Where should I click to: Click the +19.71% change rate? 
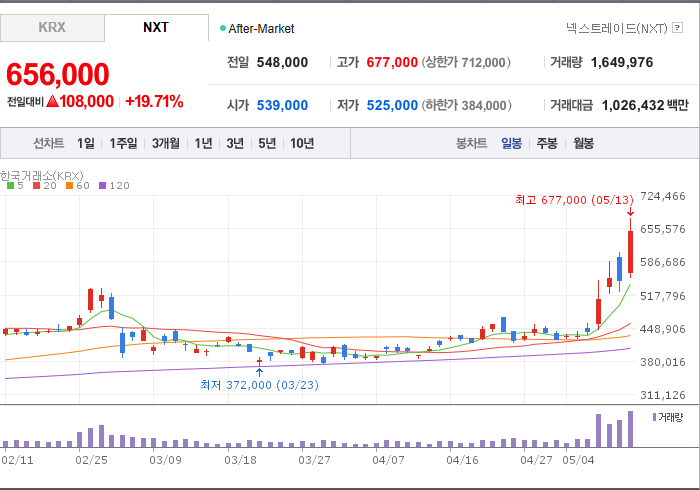154,101
